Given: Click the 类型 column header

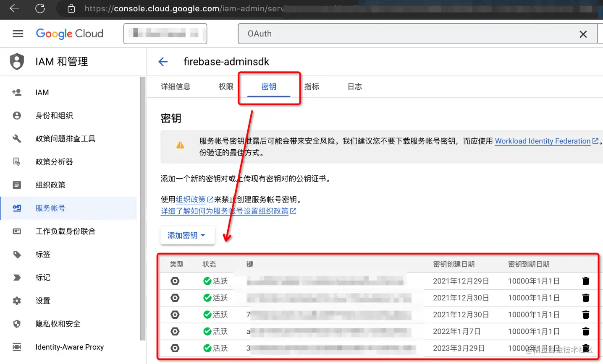Looking at the screenshot, I should coord(177,264).
